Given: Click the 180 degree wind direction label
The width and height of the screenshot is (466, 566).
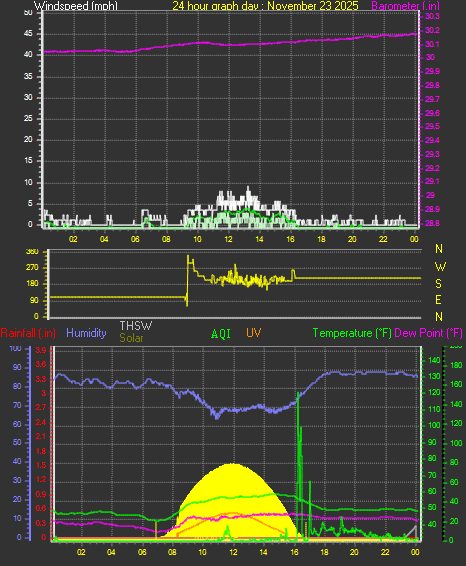Looking at the screenshot, I should pyautogui.click(x=32, y=284).
